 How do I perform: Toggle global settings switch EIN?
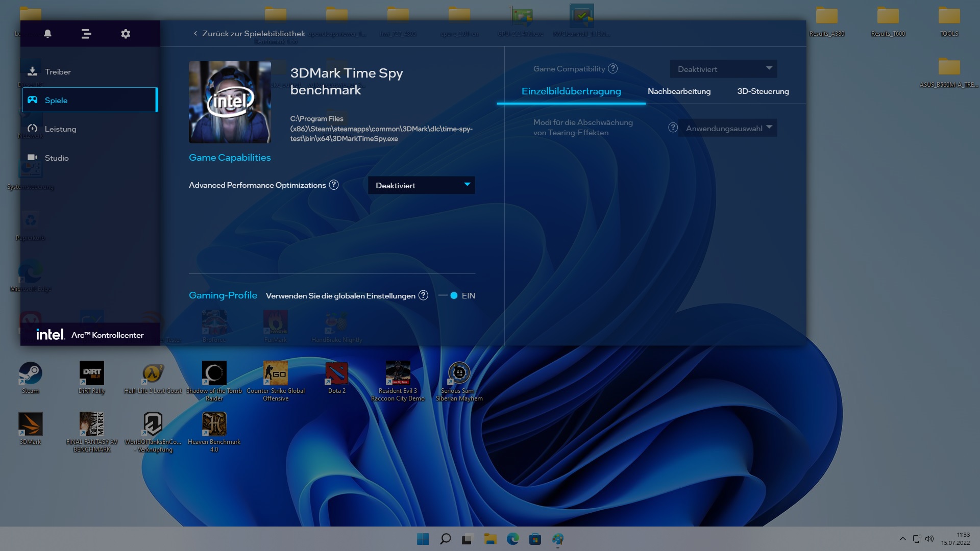[x=450, y=296]
